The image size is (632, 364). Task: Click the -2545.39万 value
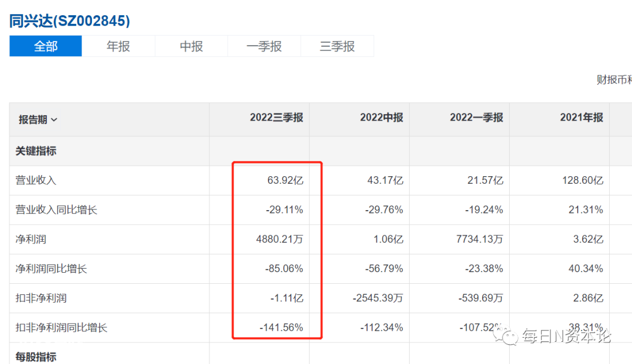(378, 298)
